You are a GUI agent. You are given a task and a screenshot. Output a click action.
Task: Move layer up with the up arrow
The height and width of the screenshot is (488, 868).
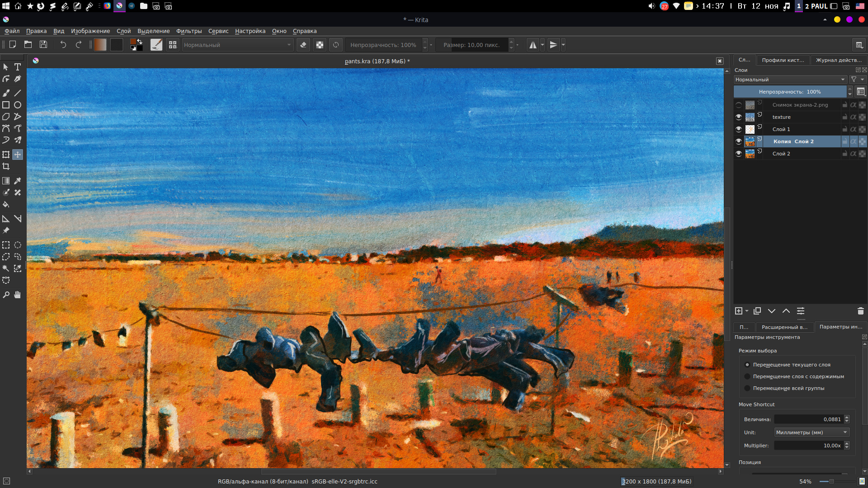[x=786, y=311]
